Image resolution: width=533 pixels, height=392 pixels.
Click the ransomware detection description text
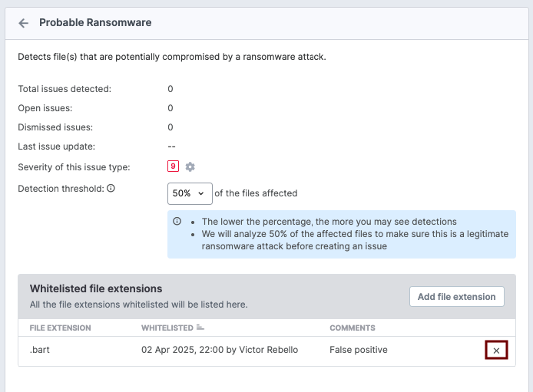click(x=172, y=57)
